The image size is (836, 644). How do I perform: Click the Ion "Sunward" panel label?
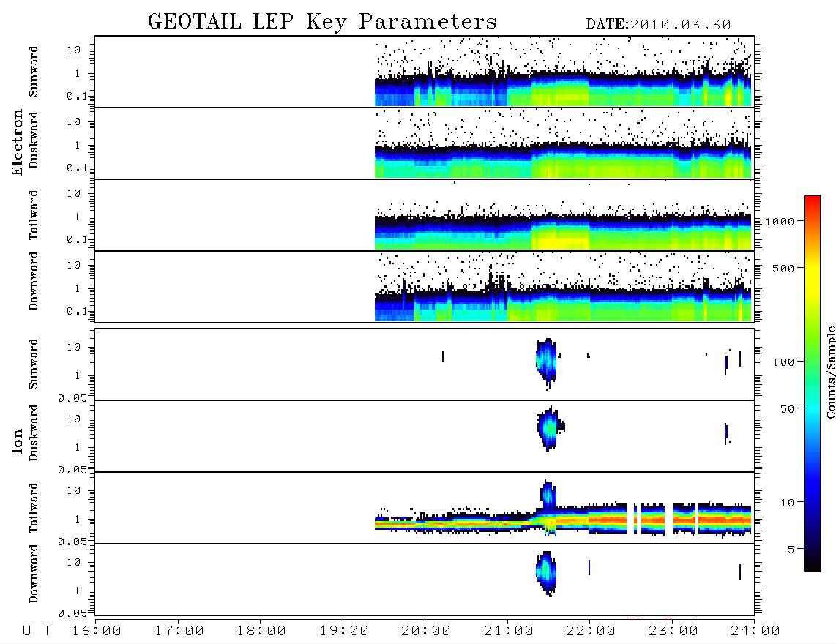click(34, 364)
